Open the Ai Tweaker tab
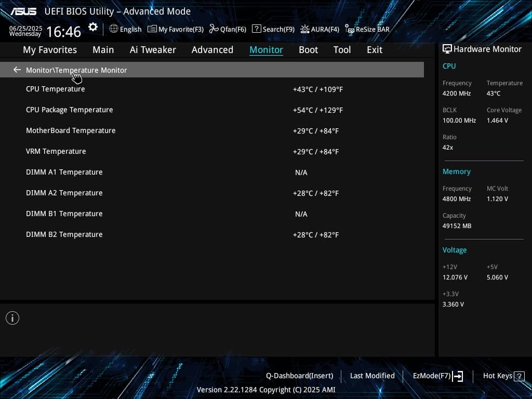Image resolution: width=532 pixels, height=399 pixels. coord(153,50)
